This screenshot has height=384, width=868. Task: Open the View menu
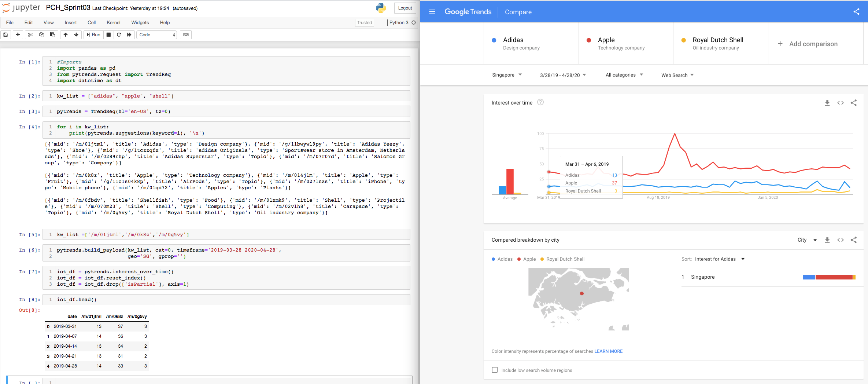coord(48,22)
